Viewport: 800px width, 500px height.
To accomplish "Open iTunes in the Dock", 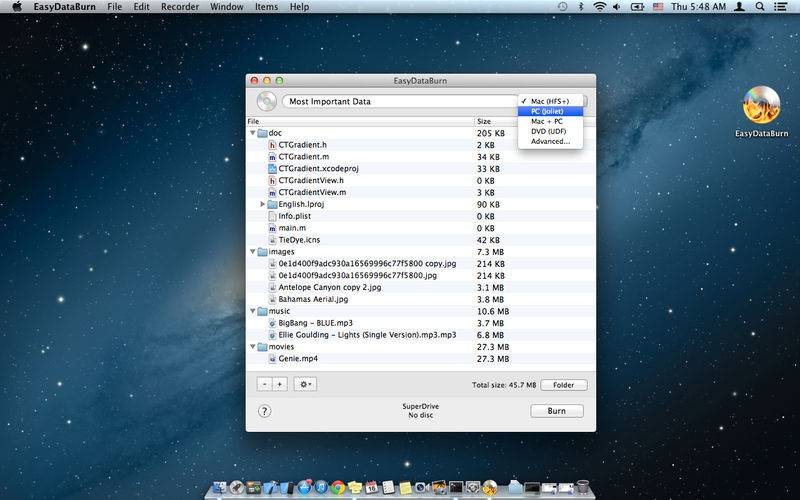I will (x=321, y=487).
